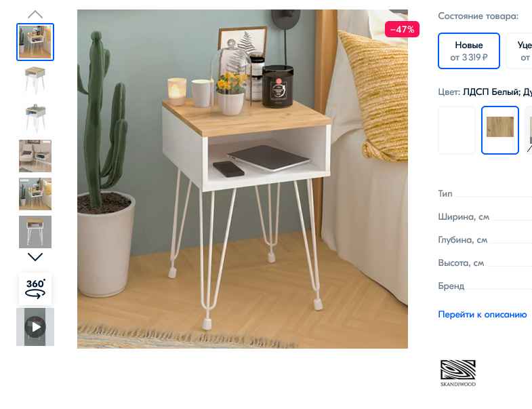Click the SKANDIWOOD brand logo
Image resolution: width=532 pixels, height=409 pixels.
(458, 373)
